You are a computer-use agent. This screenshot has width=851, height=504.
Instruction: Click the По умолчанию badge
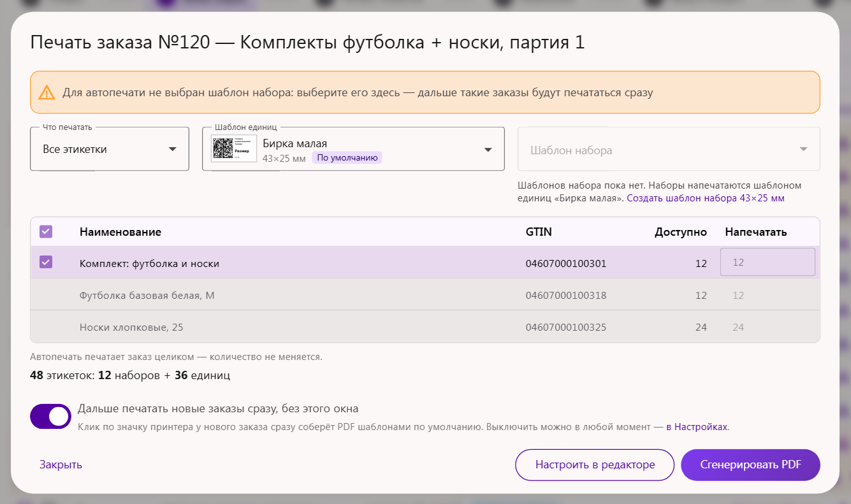point(347,158)
